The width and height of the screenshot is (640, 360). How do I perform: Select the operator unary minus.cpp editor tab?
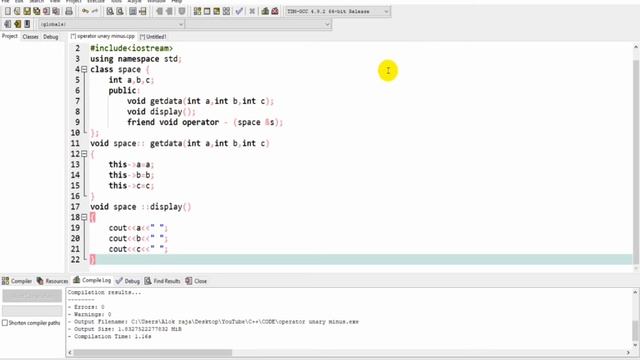[x=103, y=36]
